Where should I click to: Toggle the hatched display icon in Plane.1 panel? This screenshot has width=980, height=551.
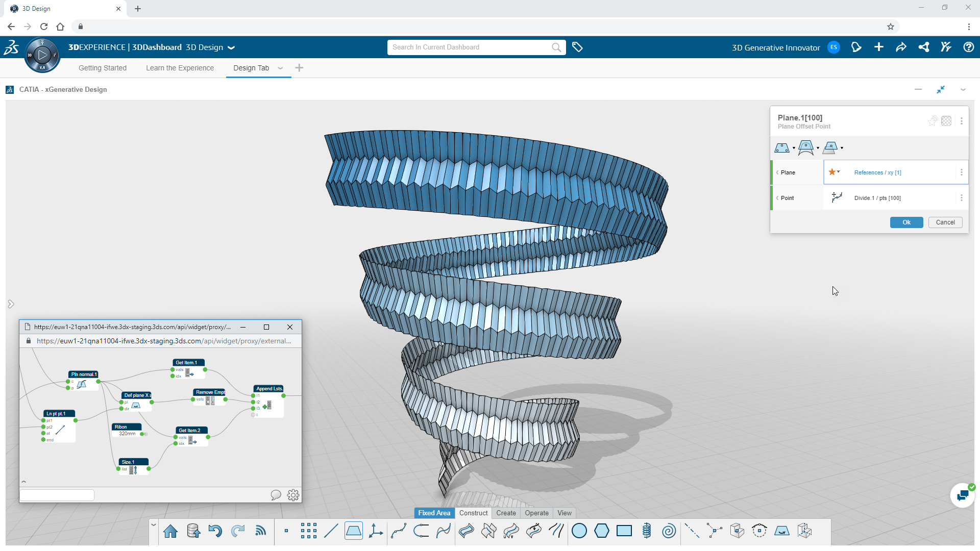click(946, 121)
